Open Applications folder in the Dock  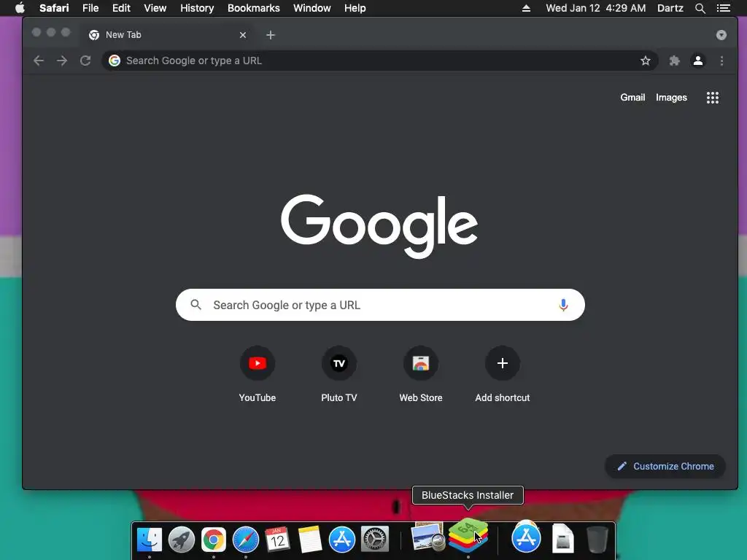click(x=526, y=537)
